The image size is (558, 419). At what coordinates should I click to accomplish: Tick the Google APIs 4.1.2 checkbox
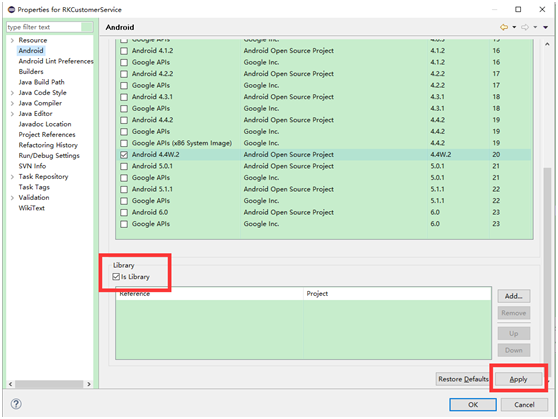124,63
